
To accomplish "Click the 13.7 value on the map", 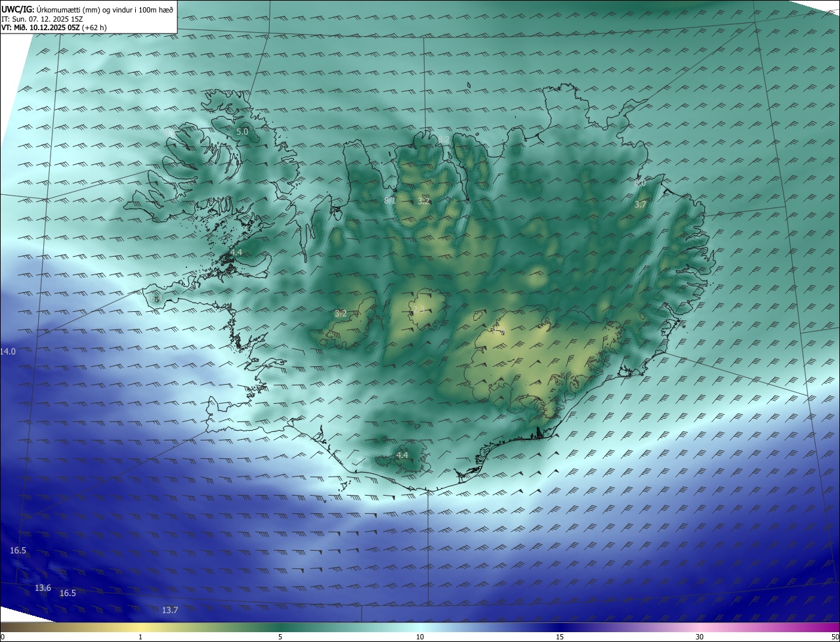I will point(169,610).
